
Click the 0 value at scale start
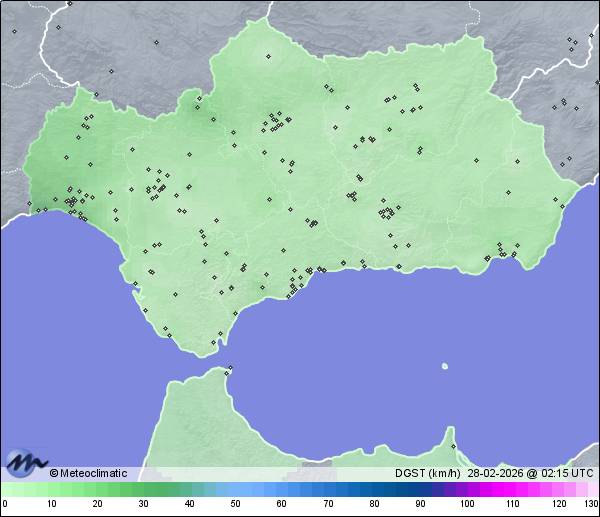point(5,504)
